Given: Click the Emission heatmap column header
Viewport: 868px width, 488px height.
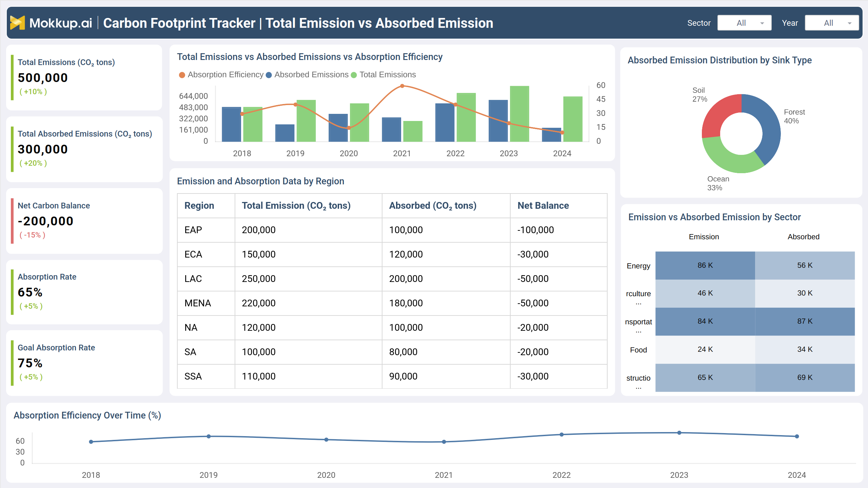Looking at the screenshot, I should [704, 237].
